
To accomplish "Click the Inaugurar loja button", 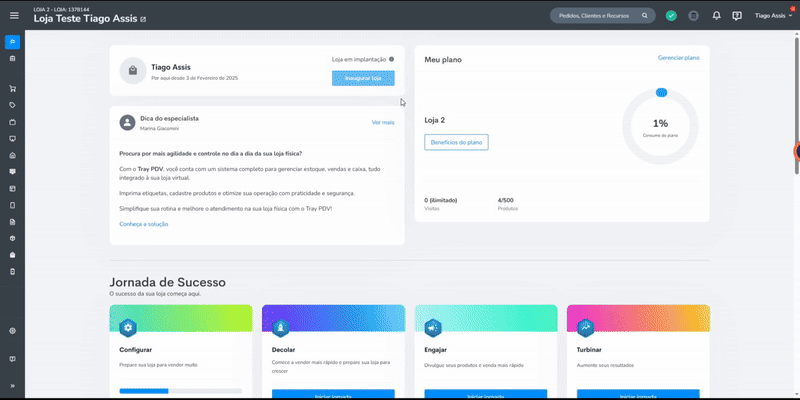I will click(x=363, y=78).
